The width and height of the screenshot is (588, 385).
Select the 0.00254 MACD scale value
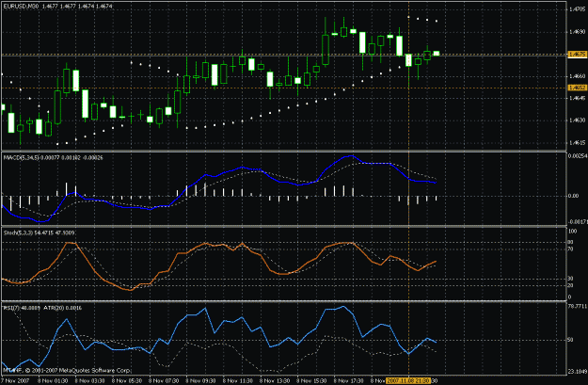point(578,155)
